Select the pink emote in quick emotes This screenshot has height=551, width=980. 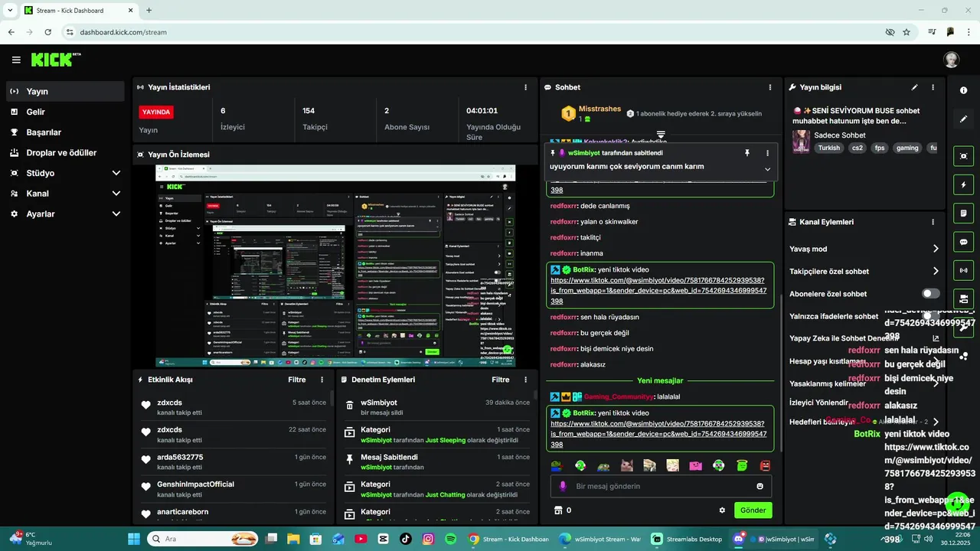tap(695, 465)
